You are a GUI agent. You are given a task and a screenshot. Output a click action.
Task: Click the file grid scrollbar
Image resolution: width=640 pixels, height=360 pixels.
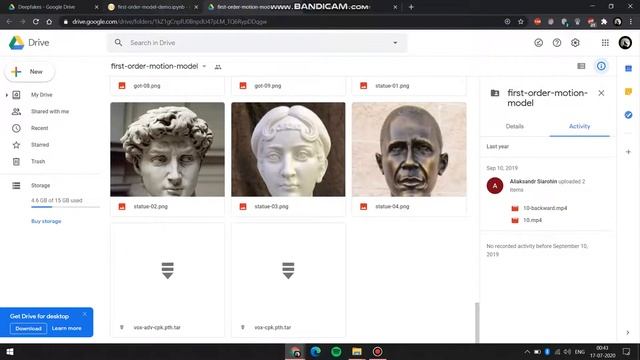(477, 322)
